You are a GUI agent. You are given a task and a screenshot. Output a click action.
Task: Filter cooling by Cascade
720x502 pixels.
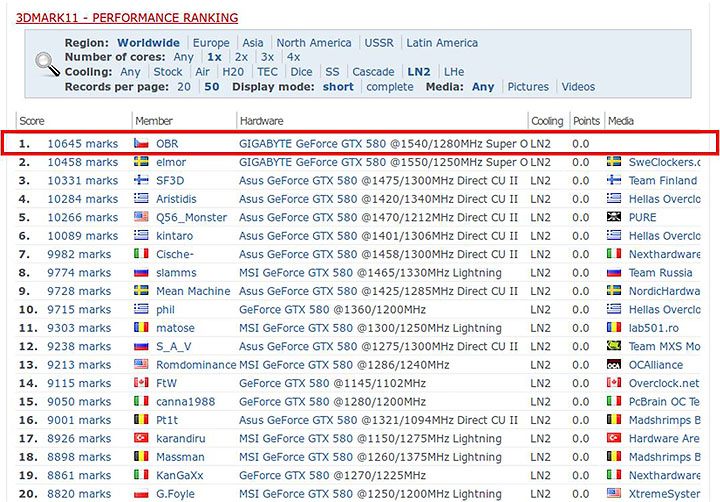373,72
